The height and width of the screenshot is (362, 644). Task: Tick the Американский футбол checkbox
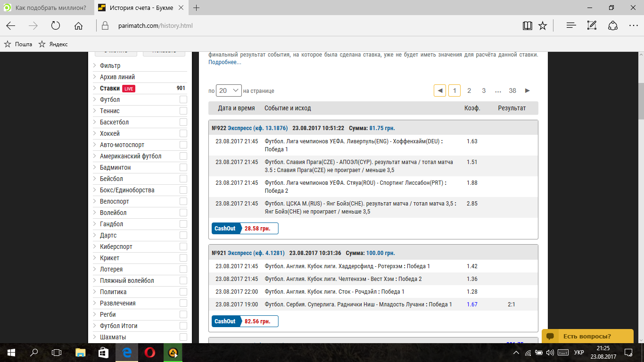183,156
